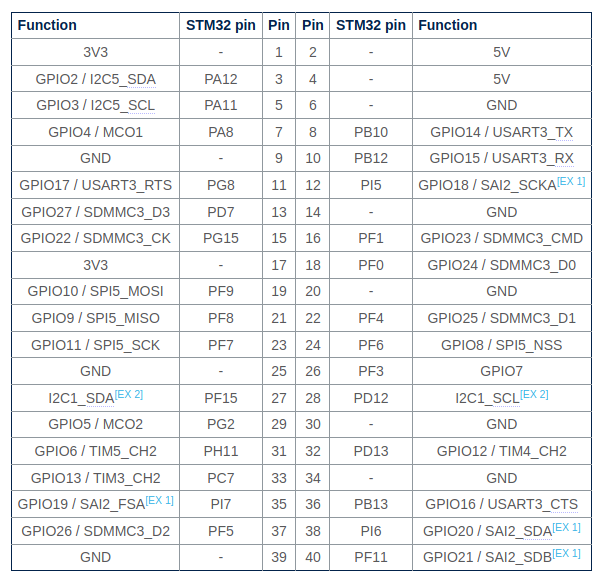The image size is (602, 581).
Task: Open the EX 2 footnote next to I2C1_SDA
Action: 129,394
